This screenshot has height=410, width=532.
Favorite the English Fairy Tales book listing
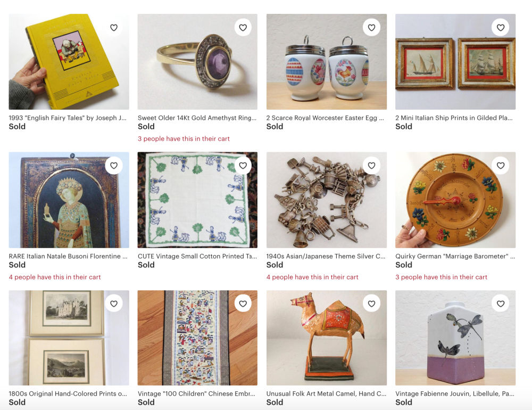[x=114, y=28]
